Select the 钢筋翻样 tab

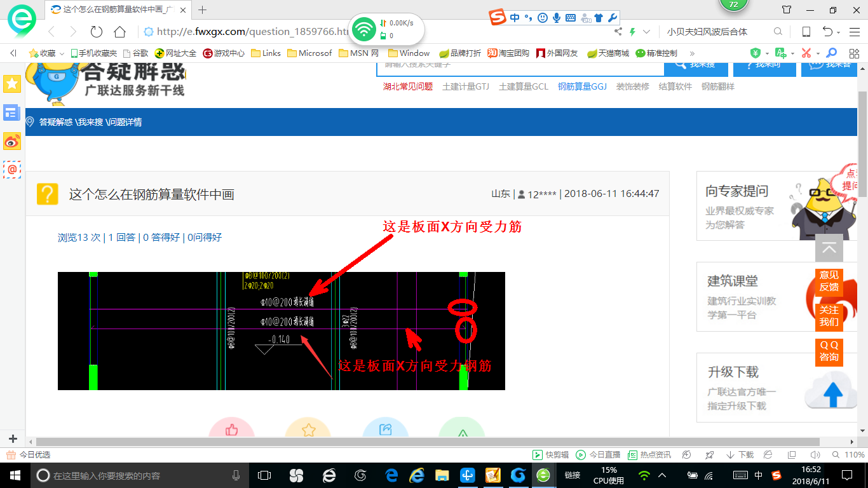coord(718,86)
